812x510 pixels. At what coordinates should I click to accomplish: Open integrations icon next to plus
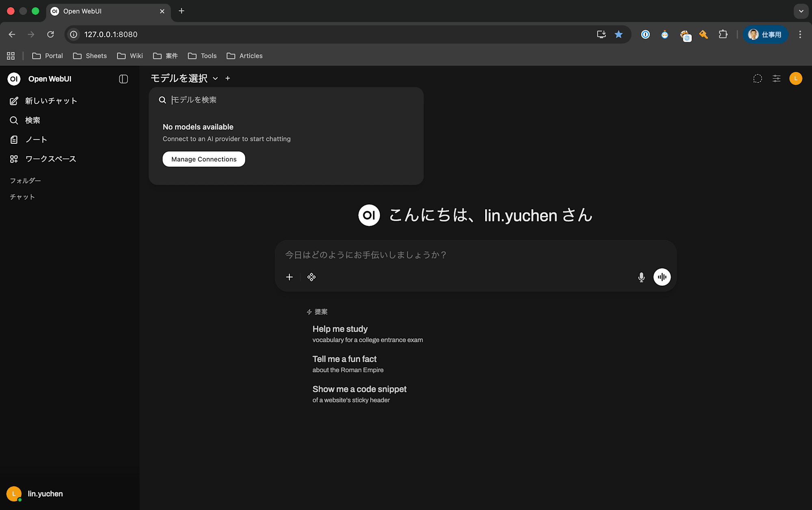pos(311,277)
